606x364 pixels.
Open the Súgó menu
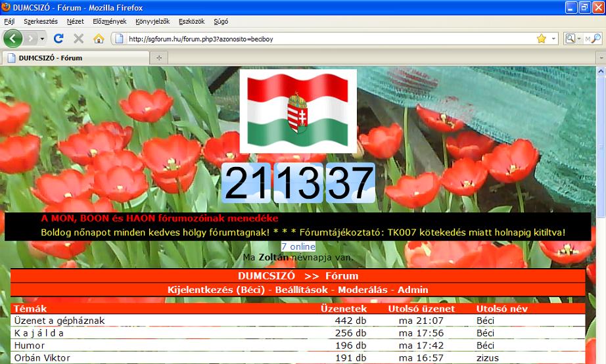coord(221,21)
